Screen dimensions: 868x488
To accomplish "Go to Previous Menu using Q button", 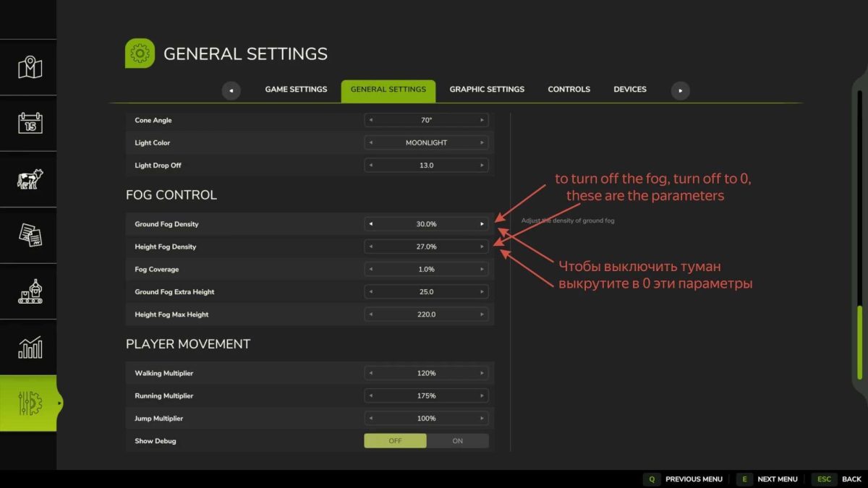I will [651, 479].
